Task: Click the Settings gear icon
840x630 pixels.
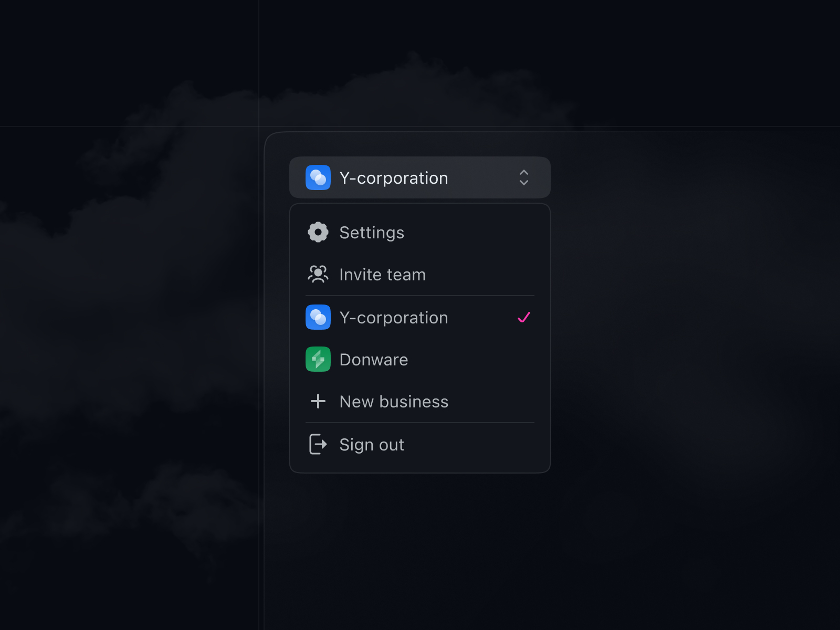Action: 318,232
